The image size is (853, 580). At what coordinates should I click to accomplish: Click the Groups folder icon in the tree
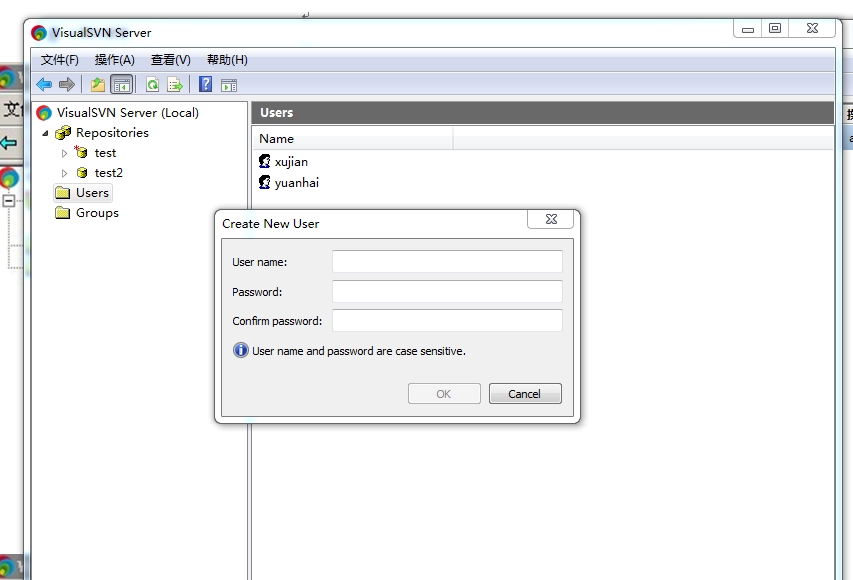pos(63,213)
